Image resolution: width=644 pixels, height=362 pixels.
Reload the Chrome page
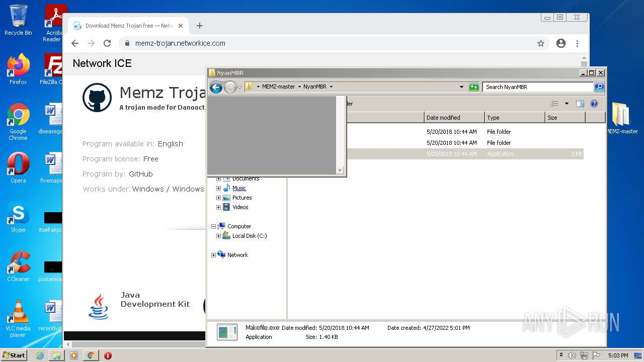point(107,43)
